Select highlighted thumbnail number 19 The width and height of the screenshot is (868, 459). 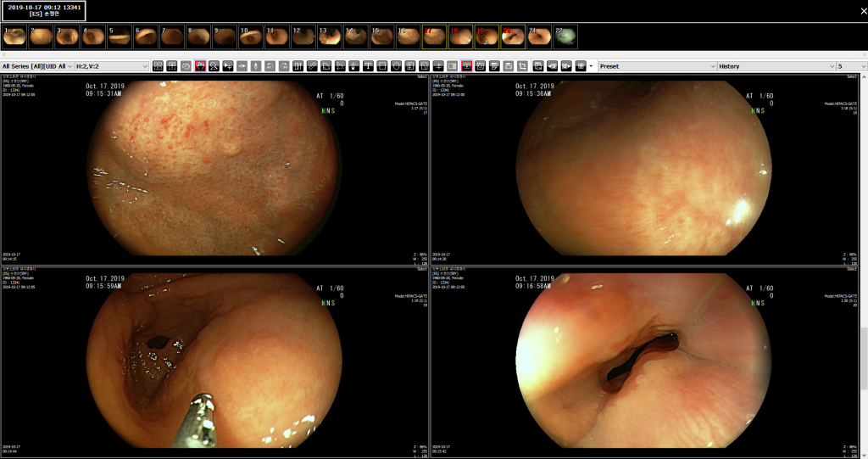(487, 36)
